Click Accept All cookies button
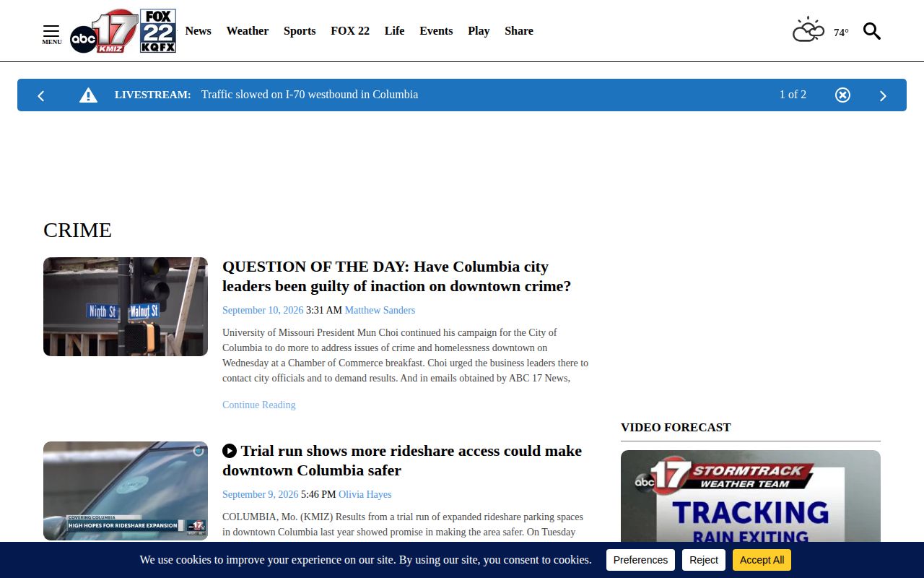924x578 pixels. (x=762, y=560)
